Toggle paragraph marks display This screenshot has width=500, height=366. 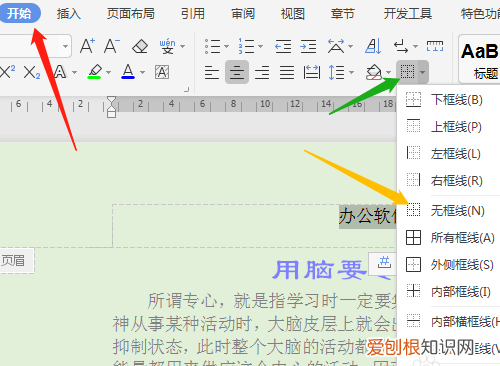pyautogui.click(x=401, y=46)
